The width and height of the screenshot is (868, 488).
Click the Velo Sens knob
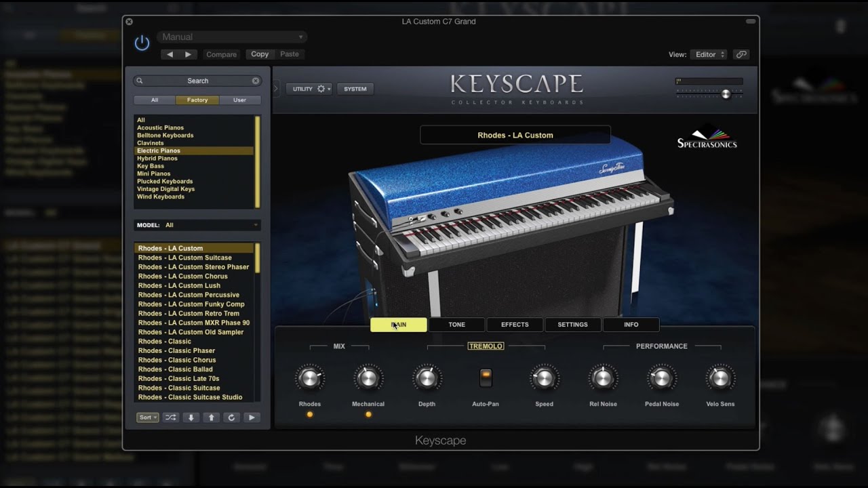point(720,378)
